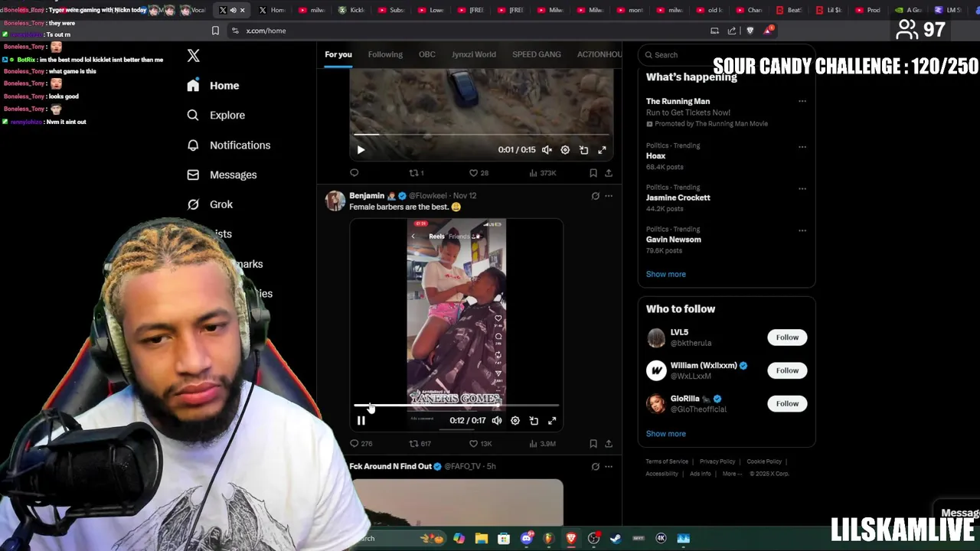Open Brave browser in taskbar

[x=571, y=538]
